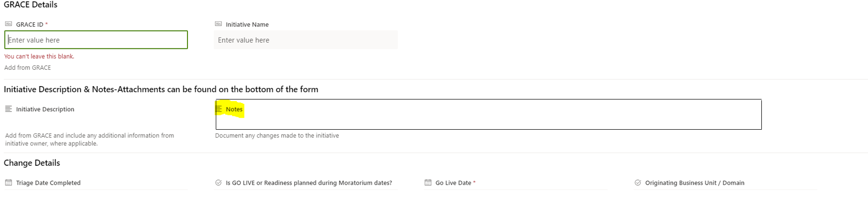Viewport: 868px width, 197px height.
Task: Click the Initiative Name field icon
Action: coord(218,24)
